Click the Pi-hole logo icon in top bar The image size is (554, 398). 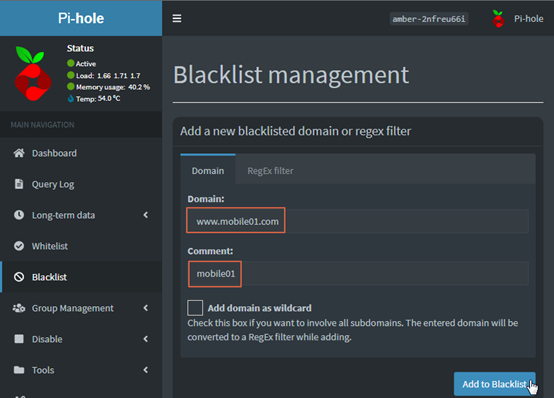click(498, 19)
